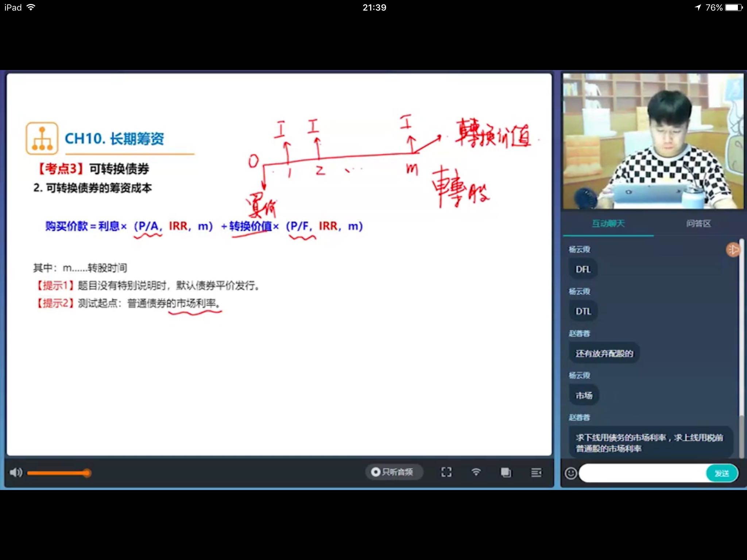Click the orange volume slider knob

pyautogui.click(x=86, y=473)
